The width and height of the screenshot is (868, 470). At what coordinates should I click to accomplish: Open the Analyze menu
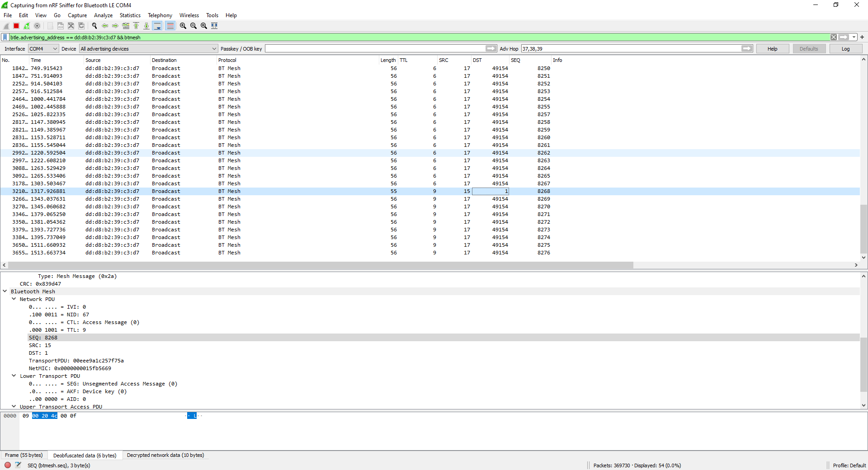tap(103, 15)
